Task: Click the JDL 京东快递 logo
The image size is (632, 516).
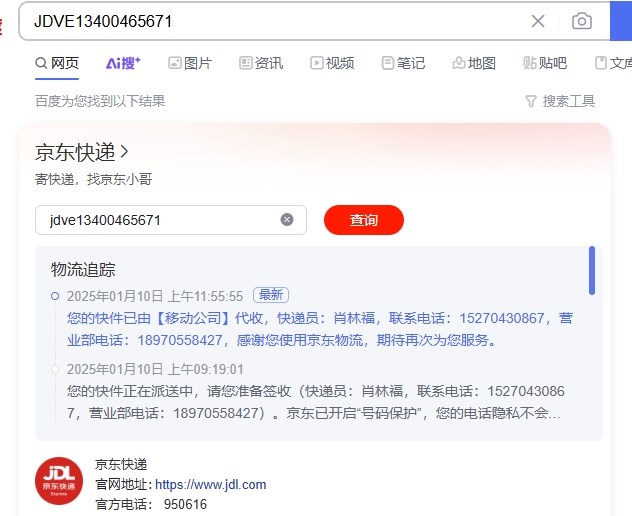Action: 59,481
